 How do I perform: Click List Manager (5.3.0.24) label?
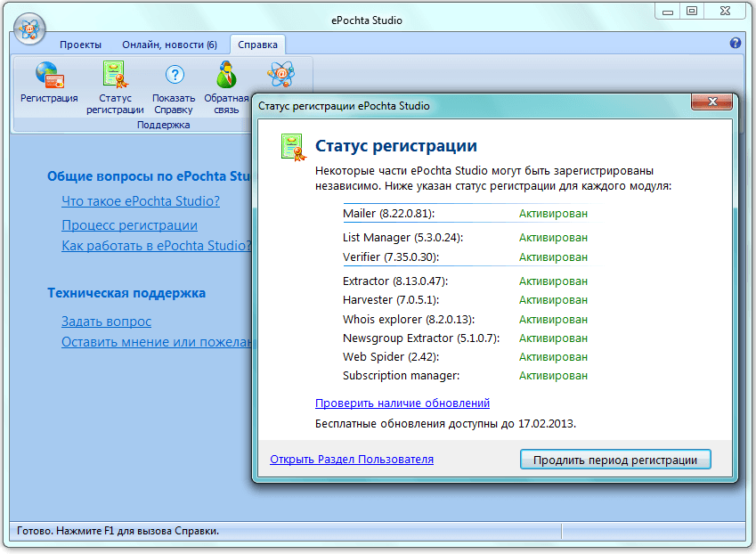click(403, 238)
